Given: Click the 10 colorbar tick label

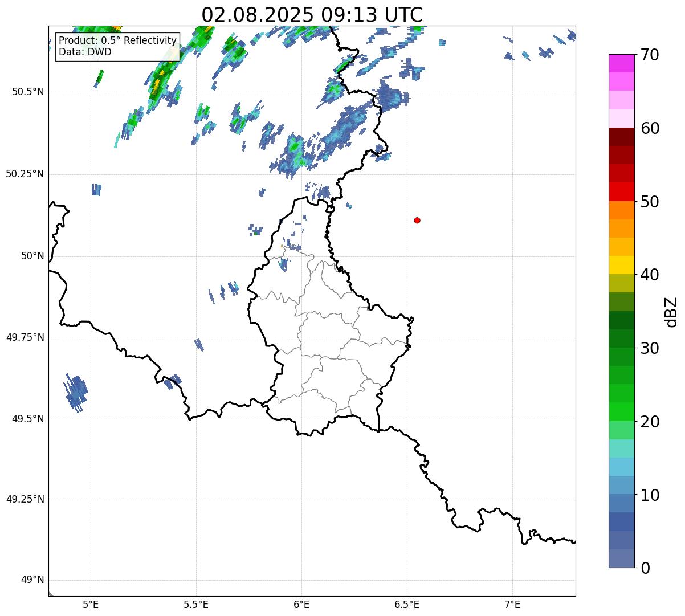Looking at the screenshot, I should click(x=650, y=495).
